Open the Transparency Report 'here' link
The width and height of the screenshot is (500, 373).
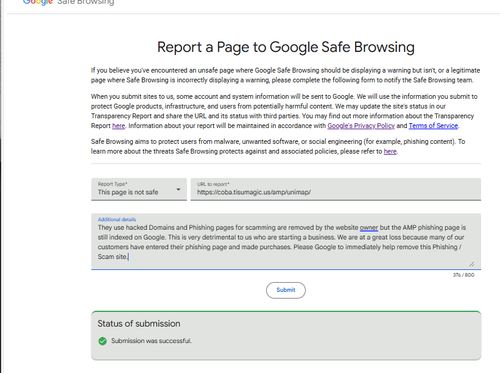tap(119, 126)
